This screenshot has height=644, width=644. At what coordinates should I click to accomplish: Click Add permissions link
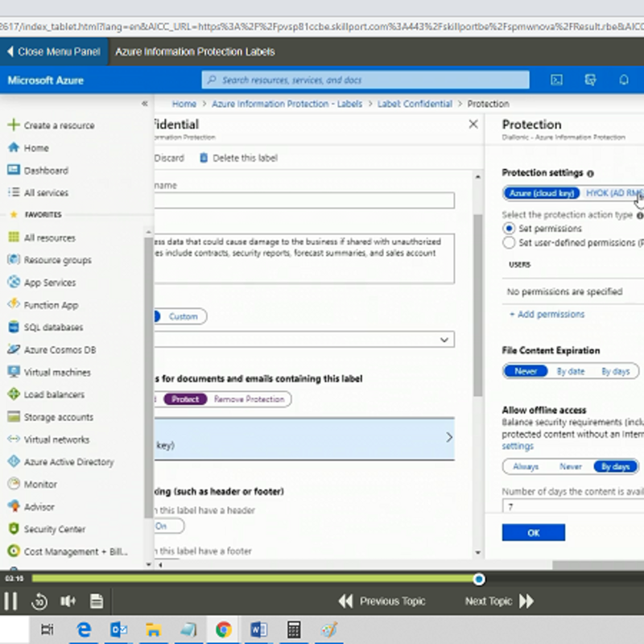[x=547, y=314]
